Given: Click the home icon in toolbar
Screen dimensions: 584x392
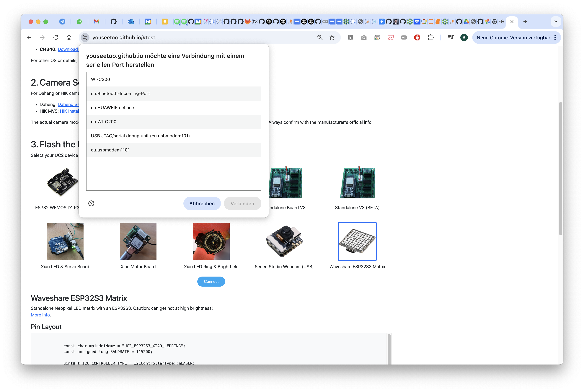Looking at the screenshot, I should pos(69,37).
